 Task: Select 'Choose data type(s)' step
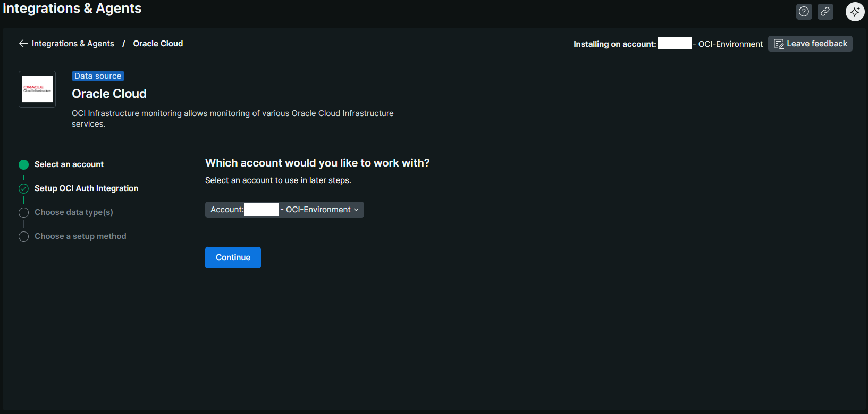pyautogui.click(x=74, y=212)
